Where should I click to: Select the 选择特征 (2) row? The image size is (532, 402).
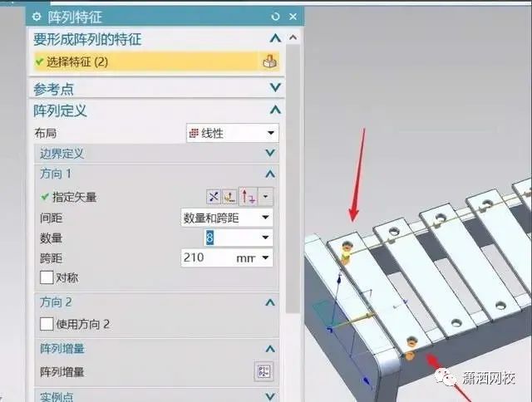pyautogui.click(x=157, y=61)
